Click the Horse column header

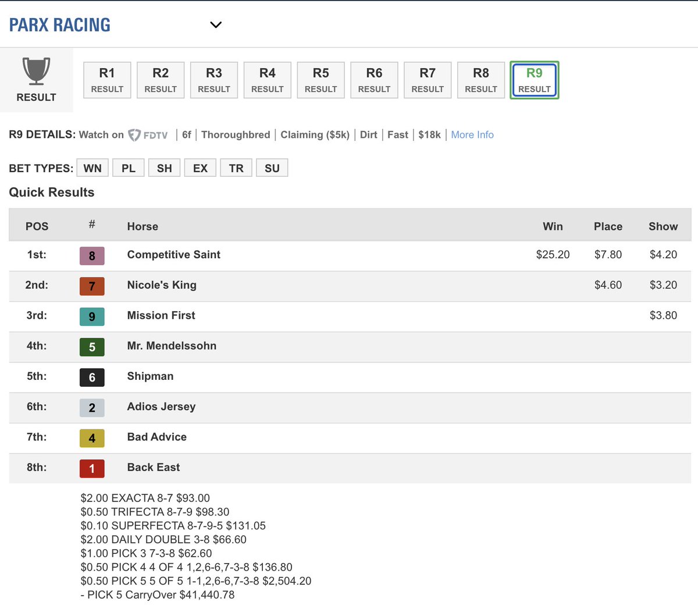click(143, 226)
